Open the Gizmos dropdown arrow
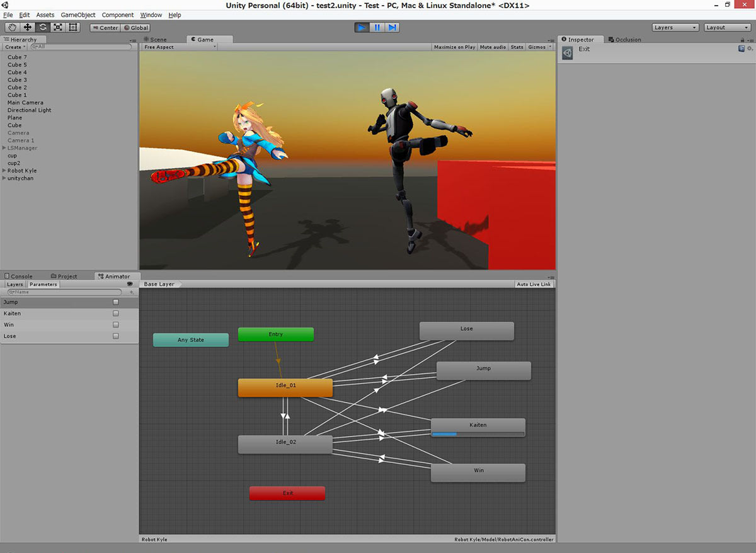The image size is (756, 553). pos(550,47)
